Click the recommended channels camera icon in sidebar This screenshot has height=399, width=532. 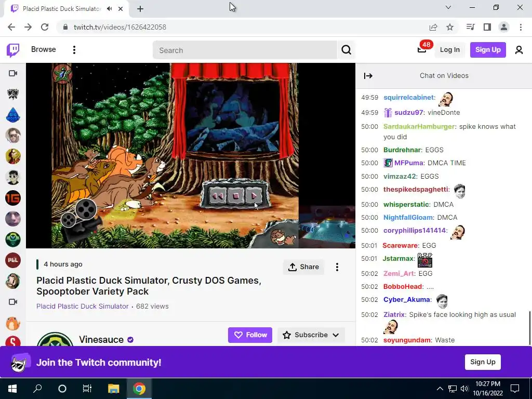(13, 302)
